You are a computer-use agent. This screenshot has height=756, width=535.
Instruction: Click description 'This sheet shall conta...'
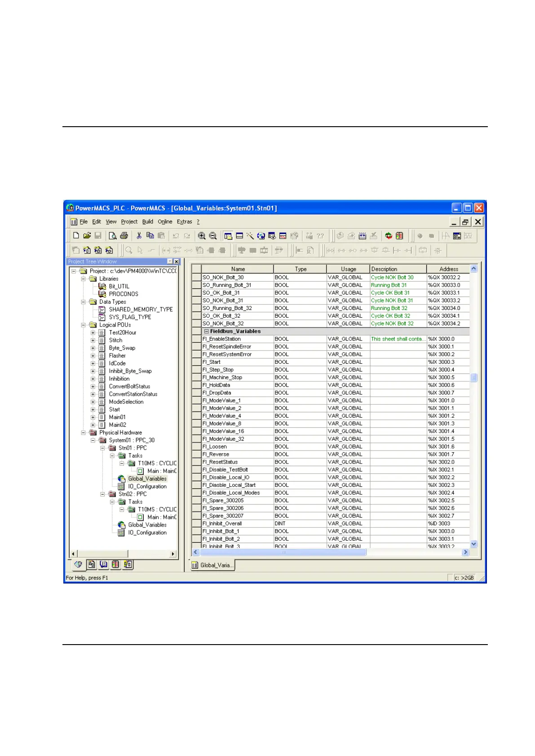tap(398, 339)
